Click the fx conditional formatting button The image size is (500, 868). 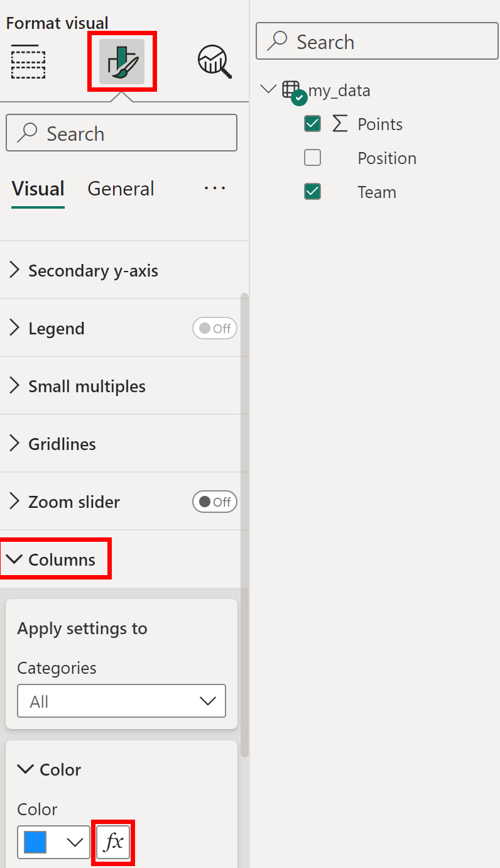click(x=112, y=842)
